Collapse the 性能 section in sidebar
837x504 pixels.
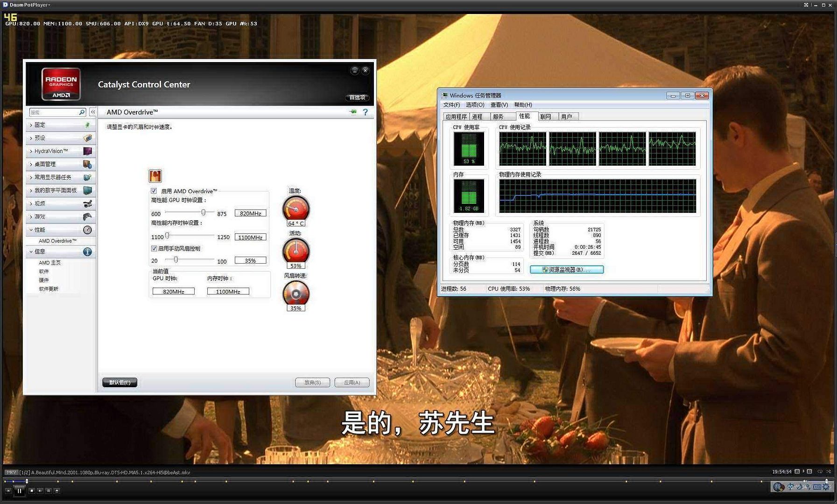[40, 230]
